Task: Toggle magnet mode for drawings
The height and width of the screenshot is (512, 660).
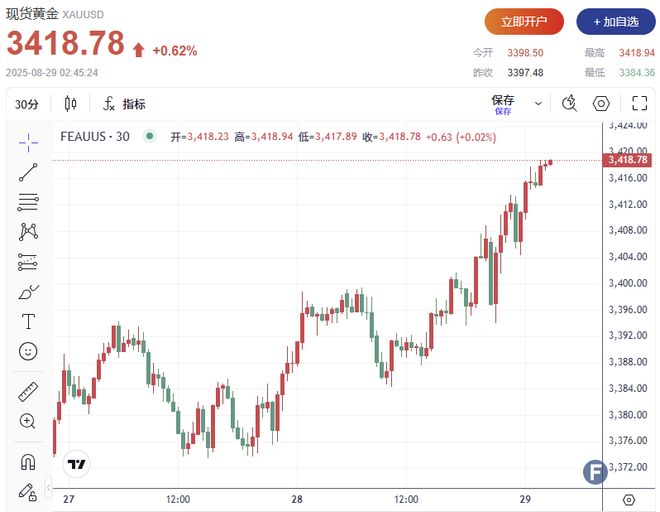Action: [x=28, y=462]
